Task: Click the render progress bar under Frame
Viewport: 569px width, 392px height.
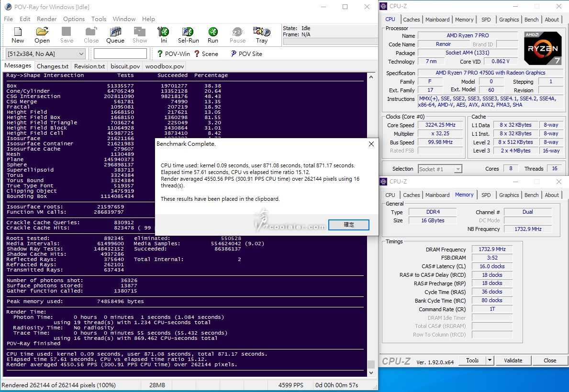Action: [x=330, y=41]
